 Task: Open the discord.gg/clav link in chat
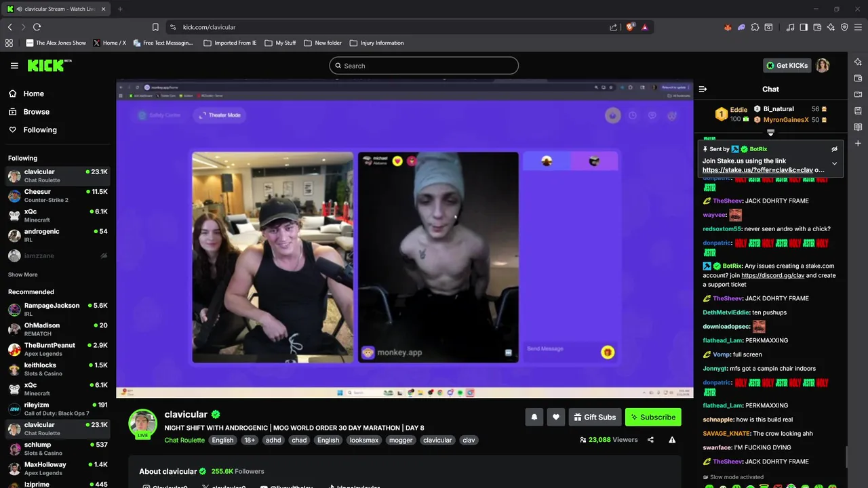[772, 276]
